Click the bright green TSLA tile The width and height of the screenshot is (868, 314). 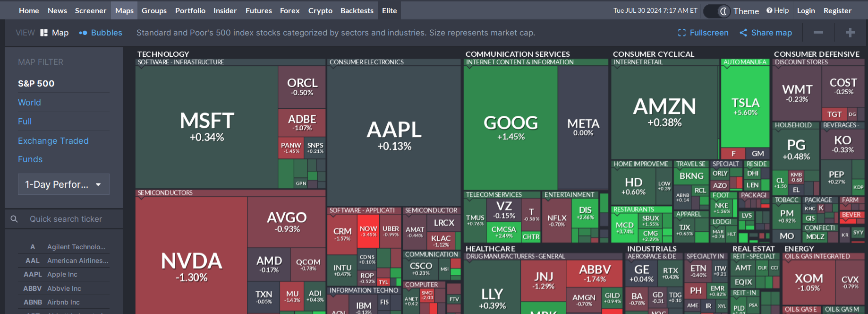[745, 107]
